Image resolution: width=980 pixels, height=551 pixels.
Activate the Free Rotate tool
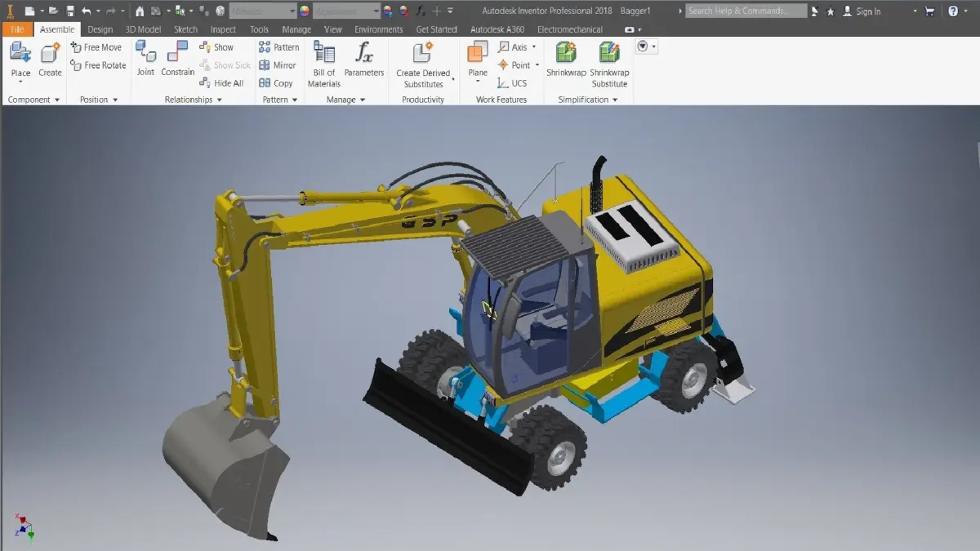pos(98,65)
